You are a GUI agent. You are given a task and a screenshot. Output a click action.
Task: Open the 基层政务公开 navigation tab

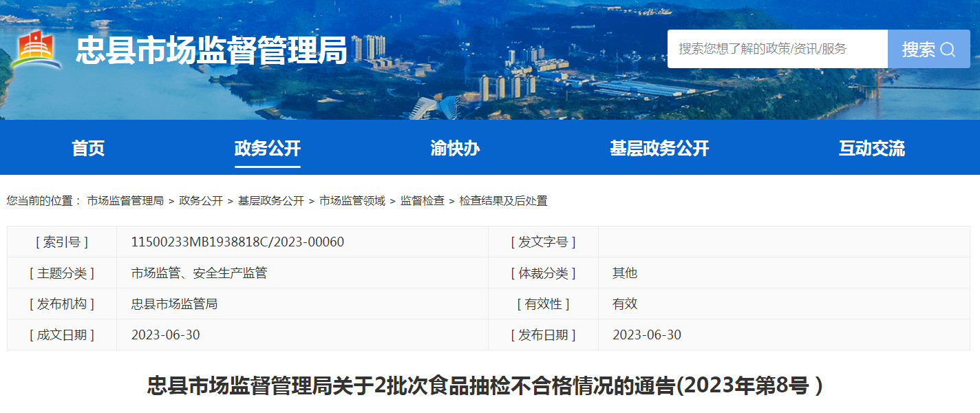[659, 148]
